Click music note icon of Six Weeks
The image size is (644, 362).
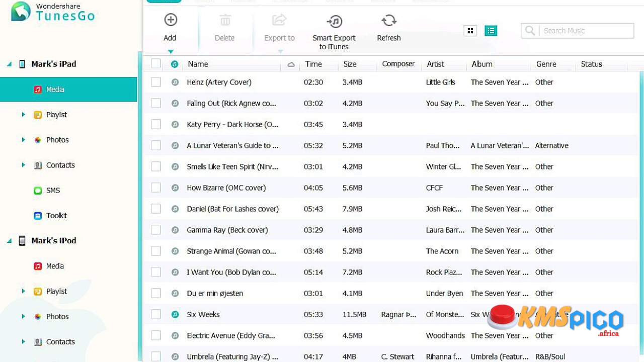coord(175,314)
